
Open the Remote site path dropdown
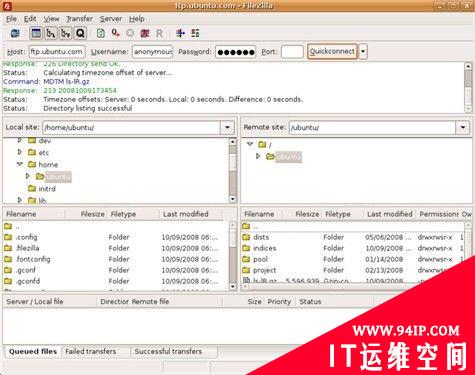click(x=463, y=127)
